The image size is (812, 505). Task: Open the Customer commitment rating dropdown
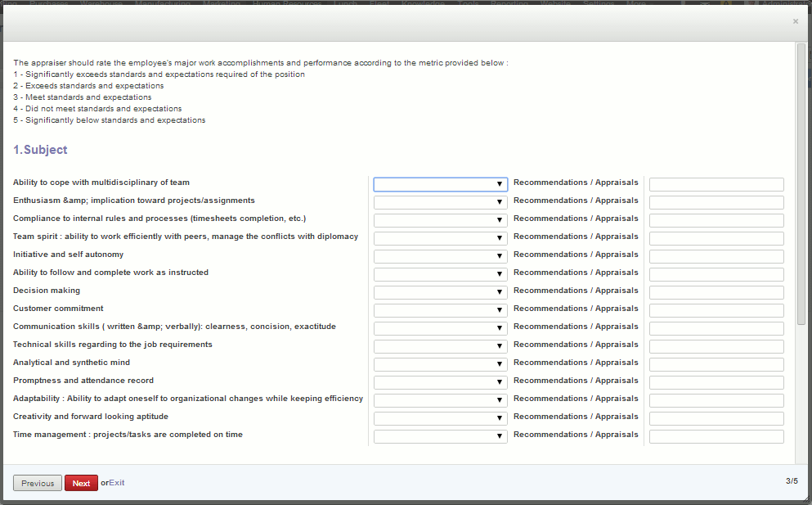click(x=440, y=310)
